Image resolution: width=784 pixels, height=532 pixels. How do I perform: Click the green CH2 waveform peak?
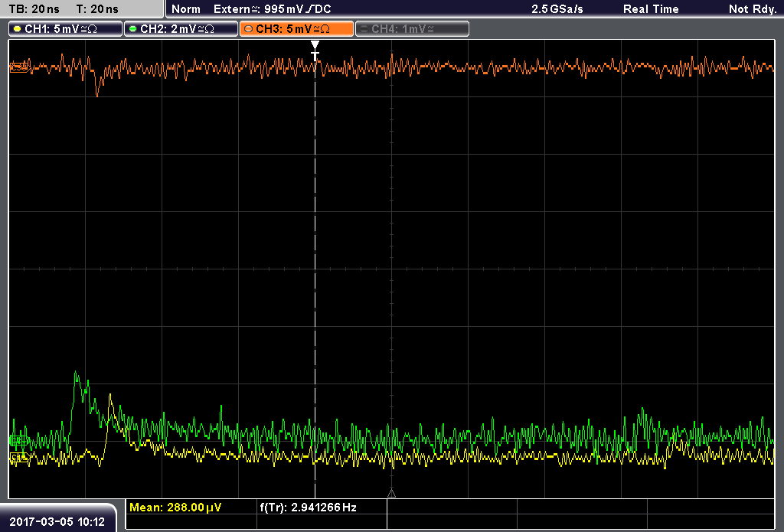(x=76, y=373)
